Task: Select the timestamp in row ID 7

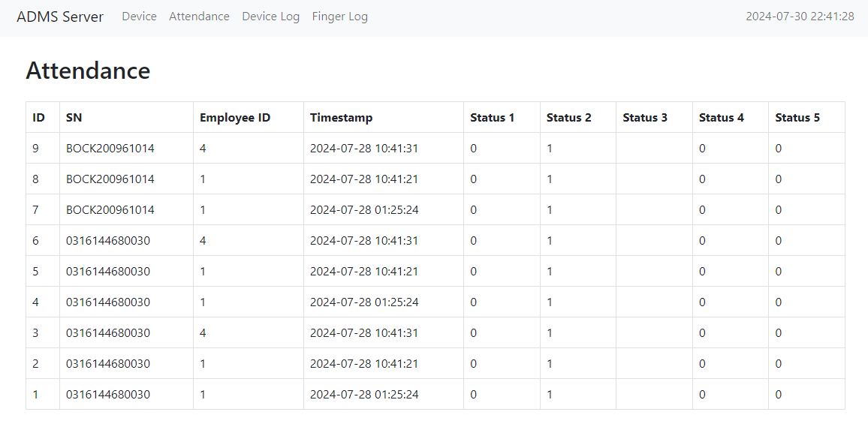Action: coord(364,210)
